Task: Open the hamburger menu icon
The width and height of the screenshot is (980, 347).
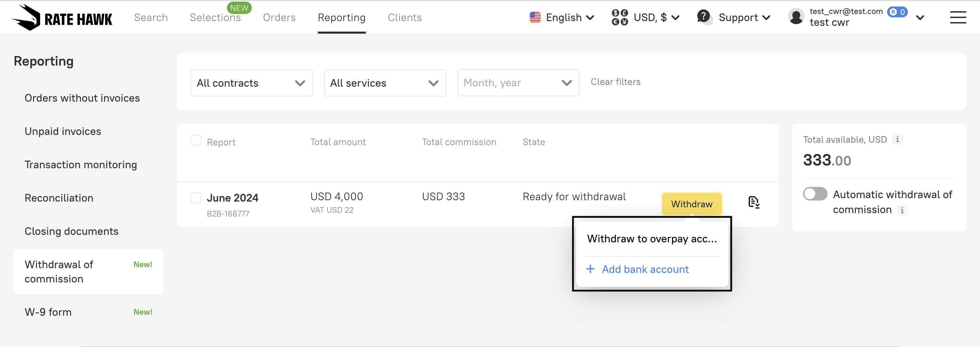Action: [958, 17]
